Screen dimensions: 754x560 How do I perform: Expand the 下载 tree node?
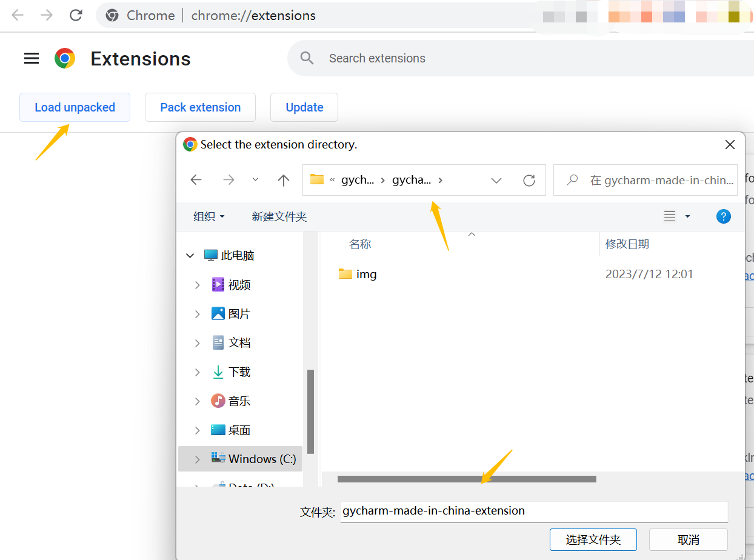[x=197, y=372]
